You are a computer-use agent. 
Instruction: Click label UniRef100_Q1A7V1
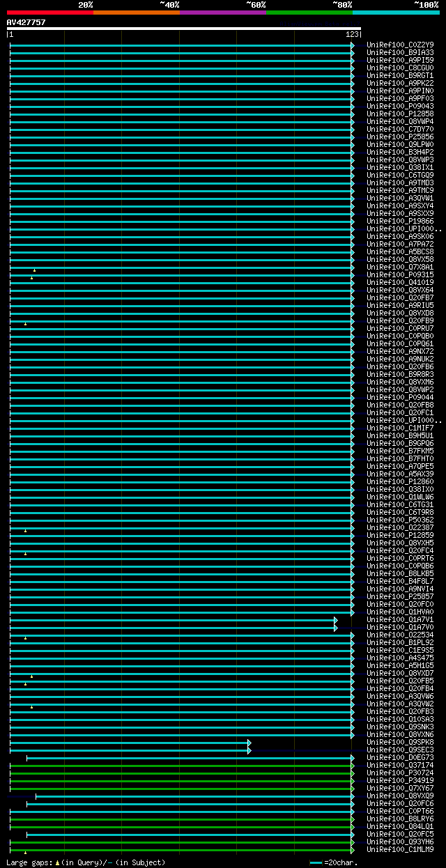point(400,619)
